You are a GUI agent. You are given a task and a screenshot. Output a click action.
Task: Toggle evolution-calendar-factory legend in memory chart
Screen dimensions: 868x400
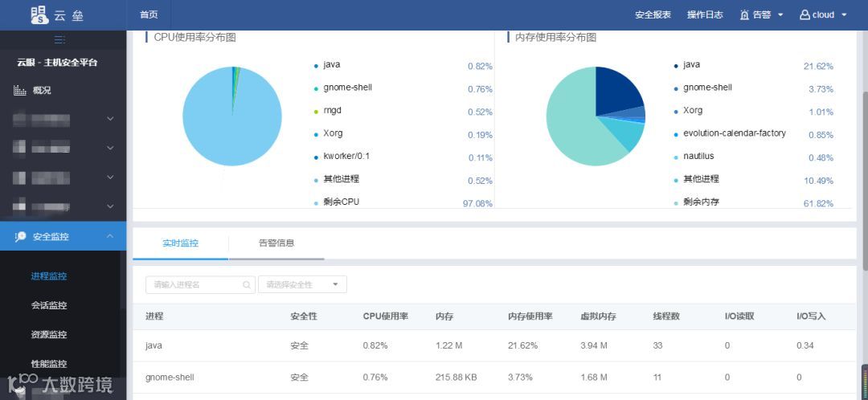coord(730,133)
